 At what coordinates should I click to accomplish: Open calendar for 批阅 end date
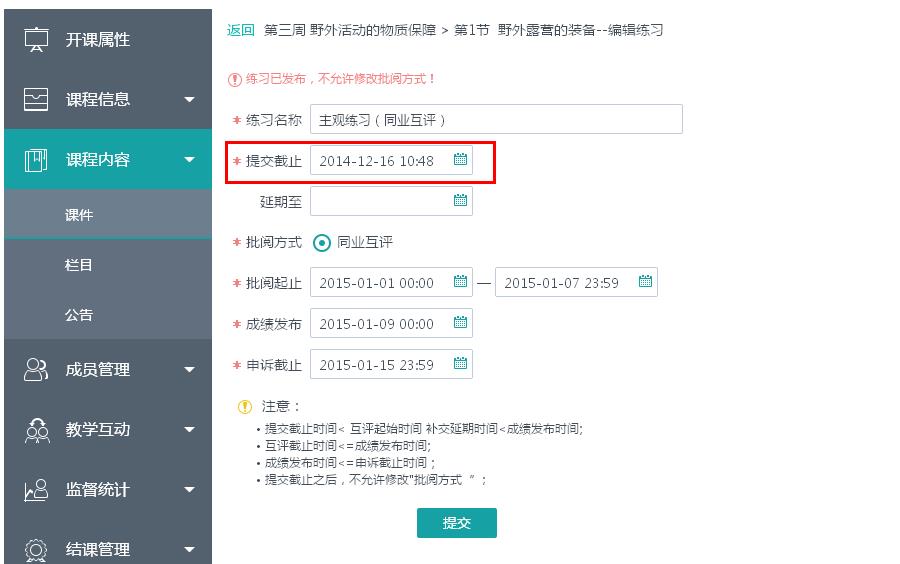645,282
